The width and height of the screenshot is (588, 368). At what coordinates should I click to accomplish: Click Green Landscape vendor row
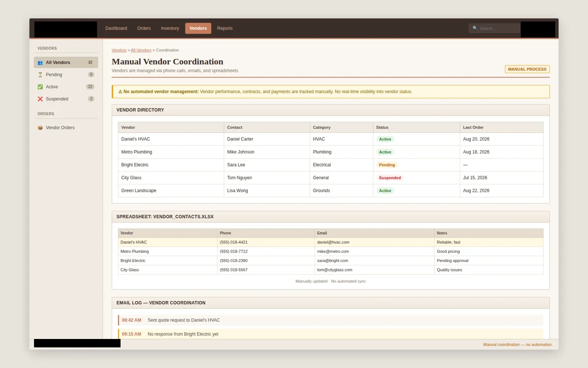pyautogui.click(x=331, y=191)
